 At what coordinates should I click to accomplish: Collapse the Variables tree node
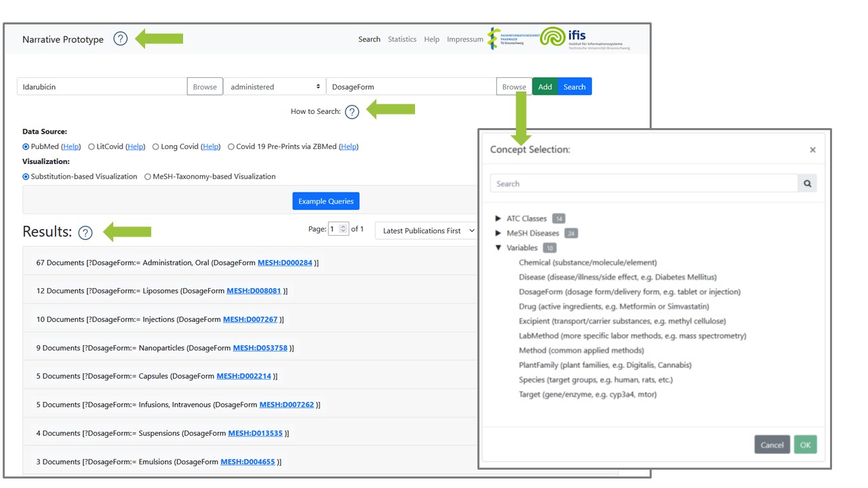499,248
